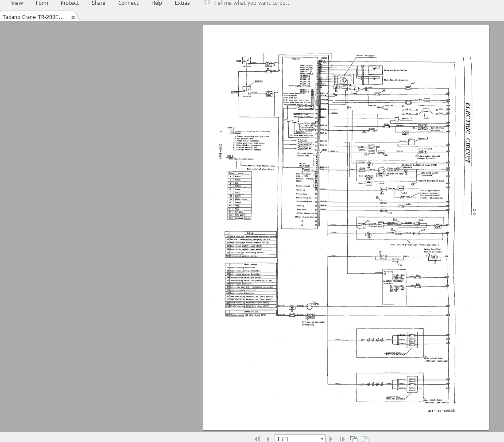Go to the next page
The image size is (504, 442).
[331, 439]
